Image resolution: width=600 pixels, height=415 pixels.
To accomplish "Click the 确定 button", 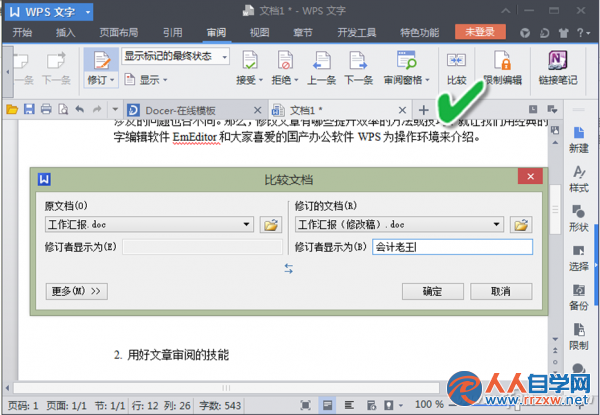I will 432,291.
